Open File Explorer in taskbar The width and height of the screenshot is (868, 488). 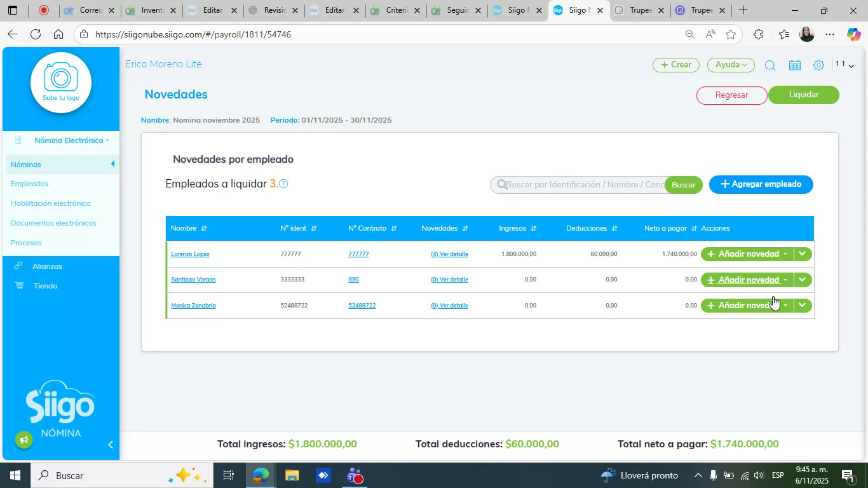click(x=292, y=475)
